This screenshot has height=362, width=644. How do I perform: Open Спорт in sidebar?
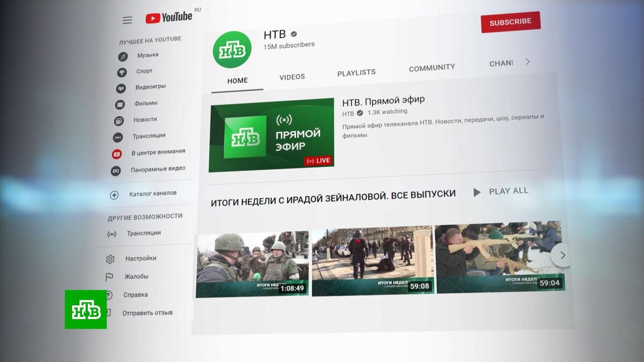pyautogui.click(x=144, y=71)
